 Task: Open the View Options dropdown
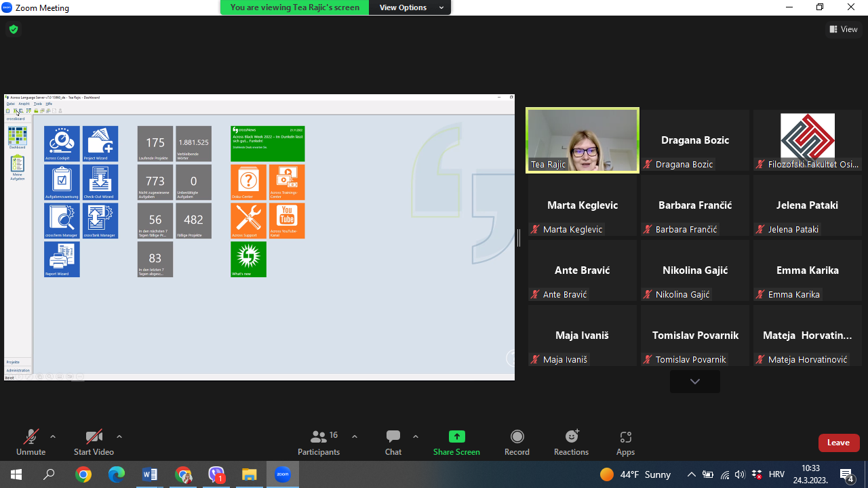pyautogui.click(x=410, y=7)
